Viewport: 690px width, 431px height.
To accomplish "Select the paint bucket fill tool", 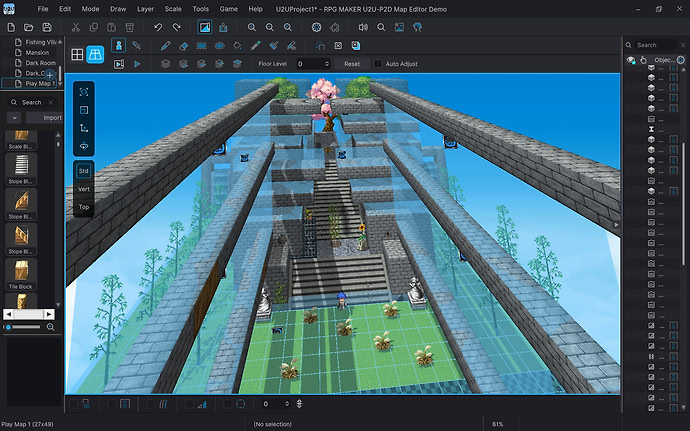I will [x=238, y=45].
